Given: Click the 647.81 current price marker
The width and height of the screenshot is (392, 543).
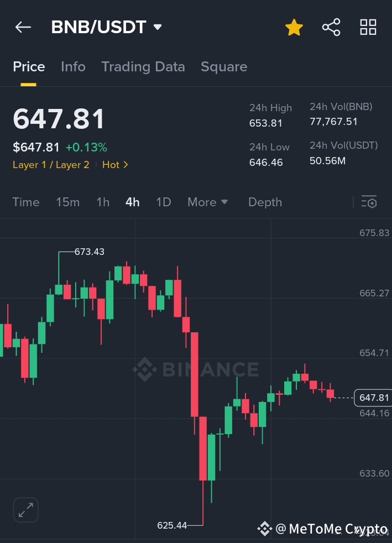Looking at the screenshot, I should click(x=373, y=398).
